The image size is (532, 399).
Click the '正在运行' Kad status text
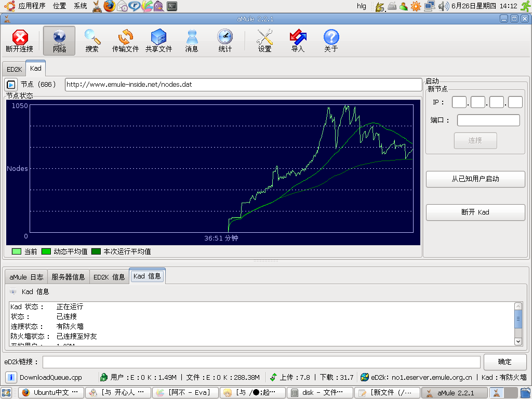coord(70,307)
